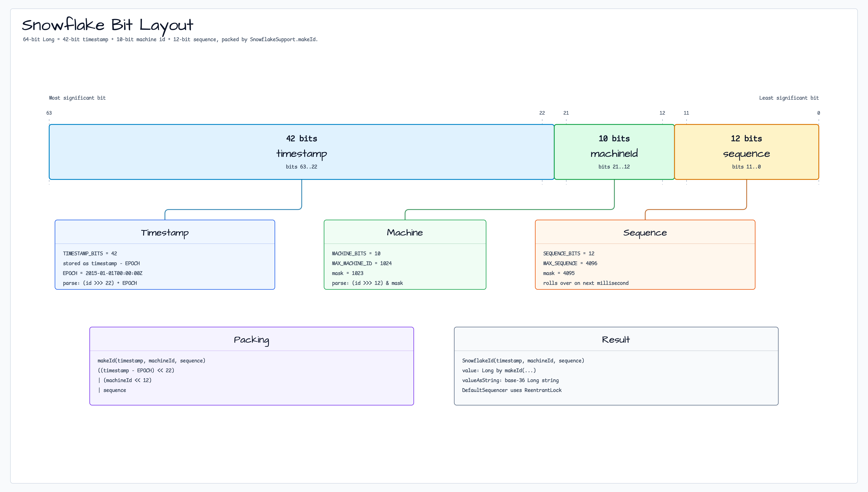
Task: Click the "12 bits" heading in the yellow segment
Action: pos(746,138)
